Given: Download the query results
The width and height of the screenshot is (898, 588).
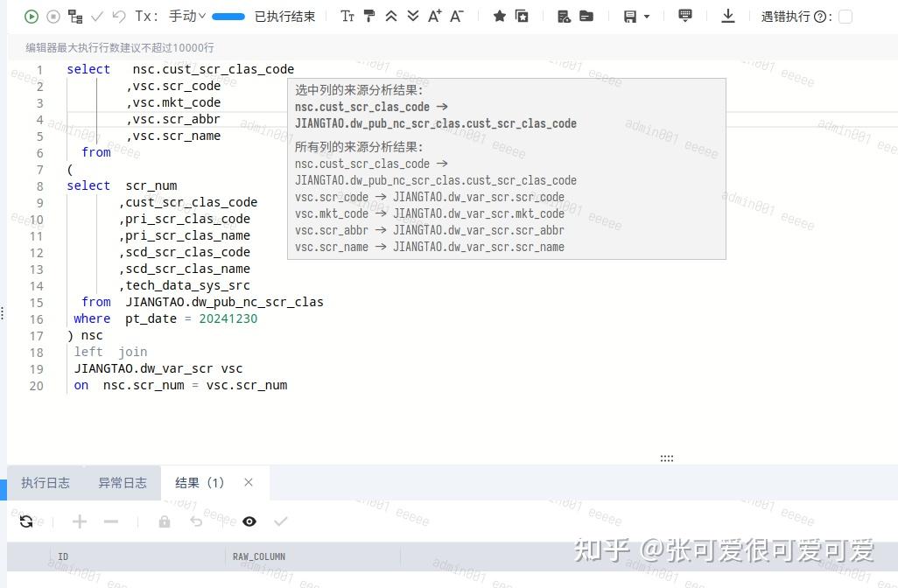Looking at the screenshot, I should pyautogui.click(x=728, y=16).
